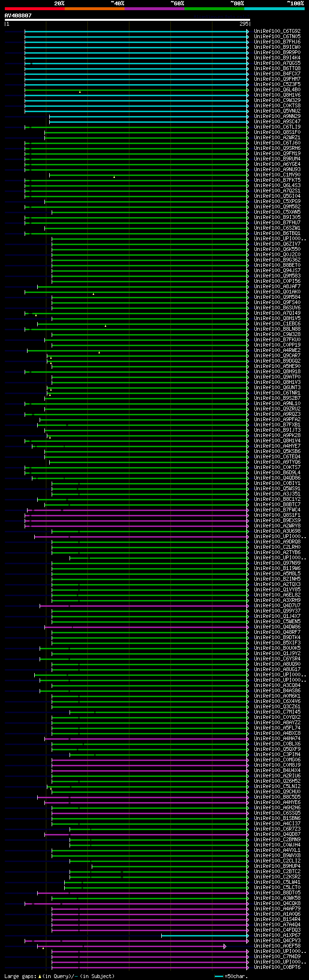Image resolution: width=309 pixels, height=980 pixels.
Task: Open the UniRef100_Q9SRH6 hit
Action: point(277,148)
